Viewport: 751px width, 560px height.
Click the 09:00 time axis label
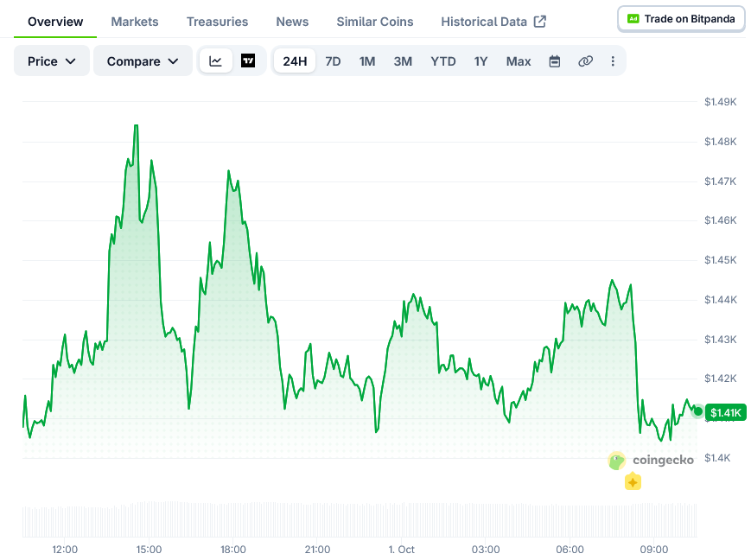point(654,550)
